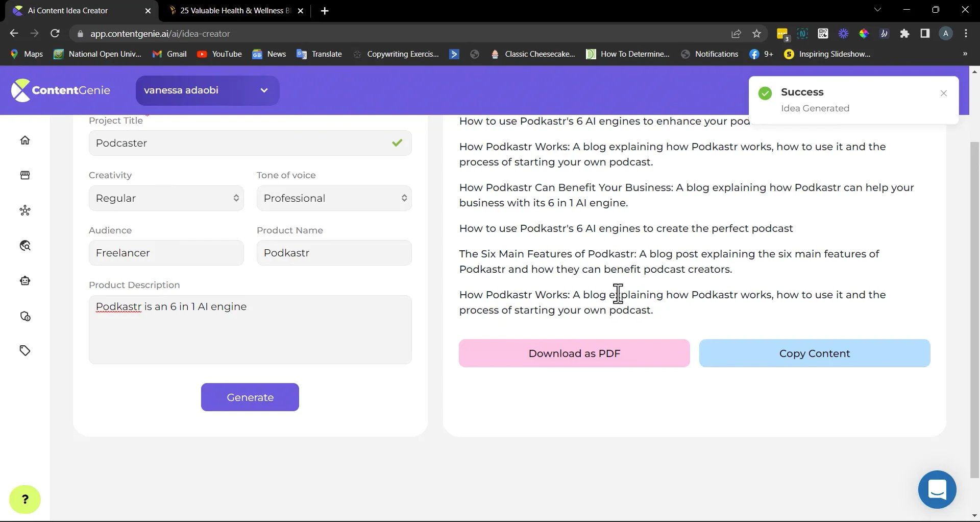980x522 pixels.
Task: Click the scroll up arrow of scrollbar
Action: click(x=974, y=72)
